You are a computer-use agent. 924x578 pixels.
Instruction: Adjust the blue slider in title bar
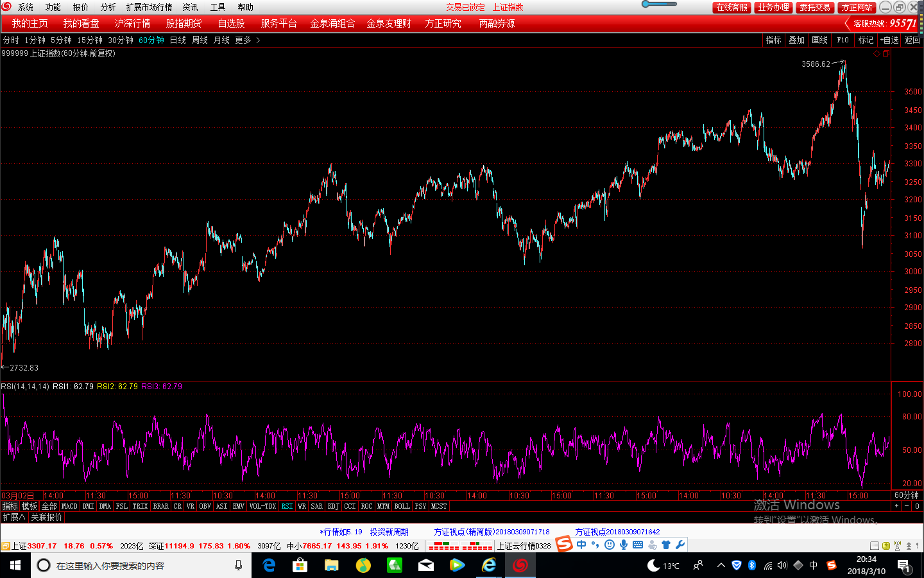click(x=659, y=4)
